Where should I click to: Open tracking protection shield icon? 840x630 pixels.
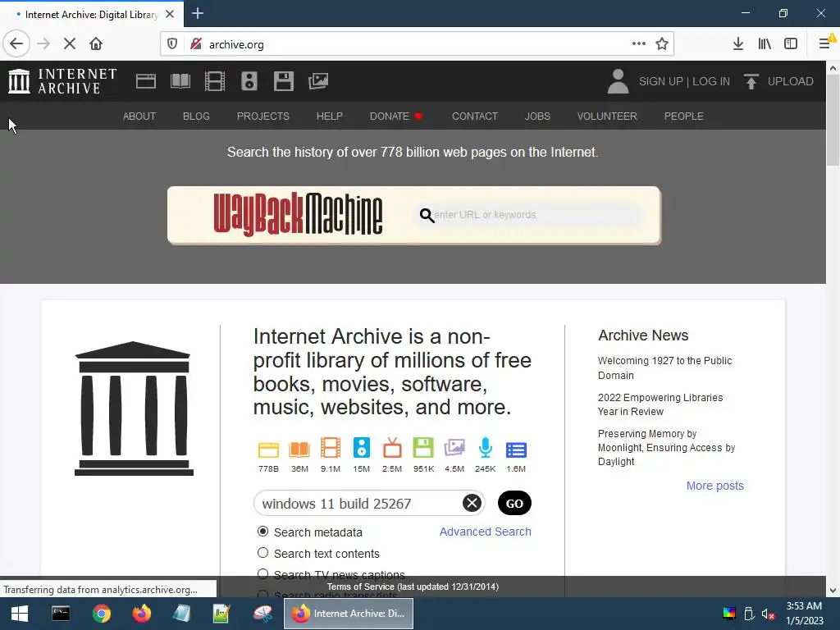pyautogui.click(x=172, y=44)
